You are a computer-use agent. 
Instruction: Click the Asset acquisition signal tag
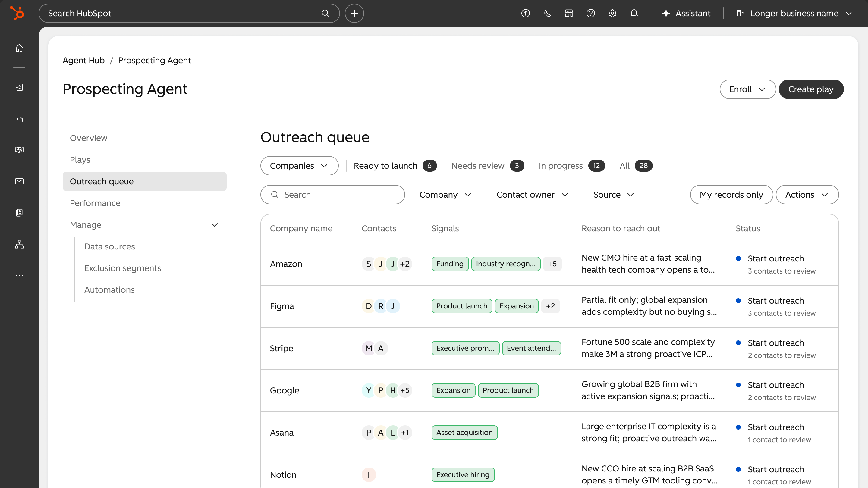[x=464, y=433]
